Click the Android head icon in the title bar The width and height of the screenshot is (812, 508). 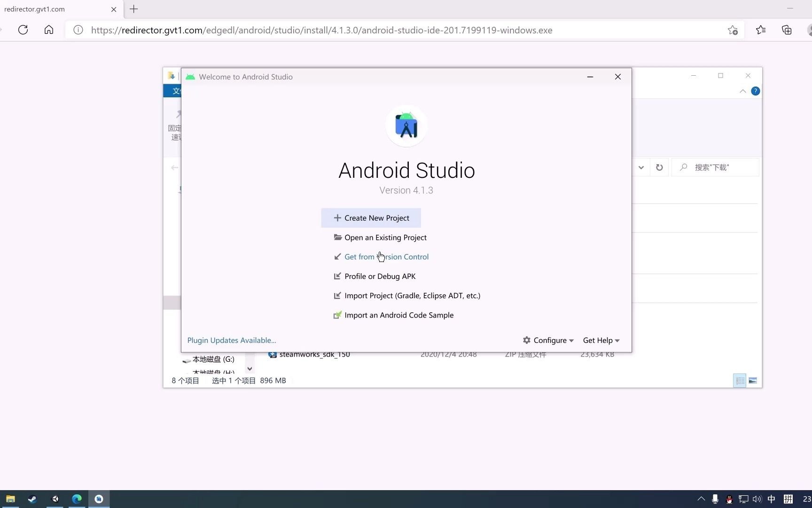[x=190, y=77]
